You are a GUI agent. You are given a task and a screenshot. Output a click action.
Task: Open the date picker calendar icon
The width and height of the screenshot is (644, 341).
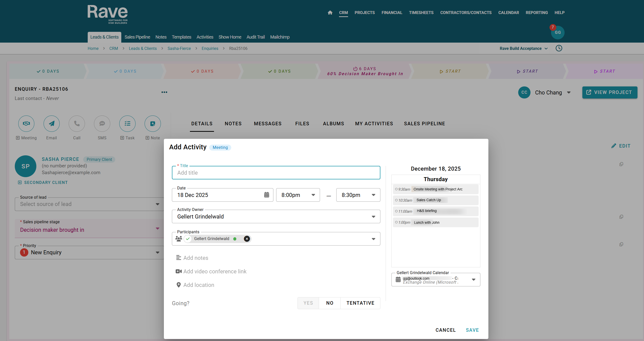266,195
